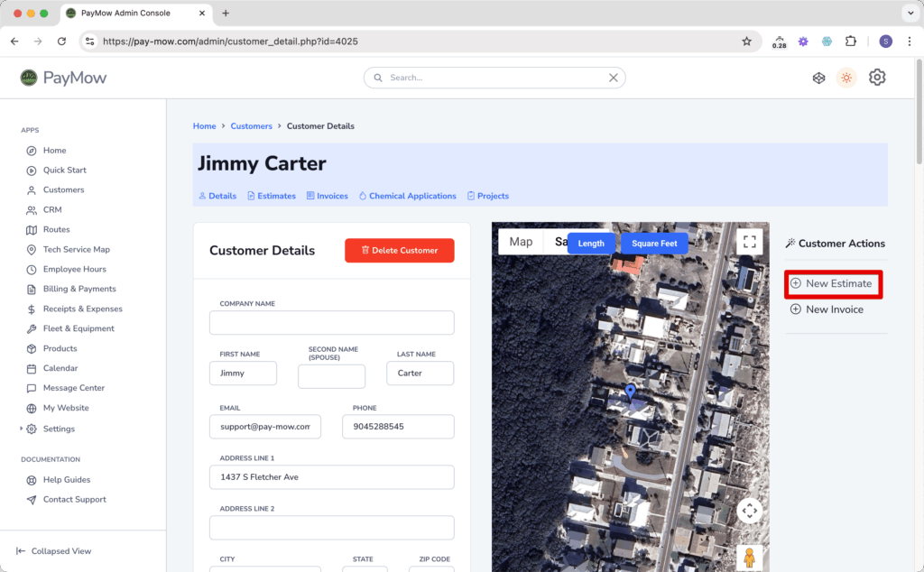Reload the browser page
This screenshot has width=924, height=572.
(62, 42)
